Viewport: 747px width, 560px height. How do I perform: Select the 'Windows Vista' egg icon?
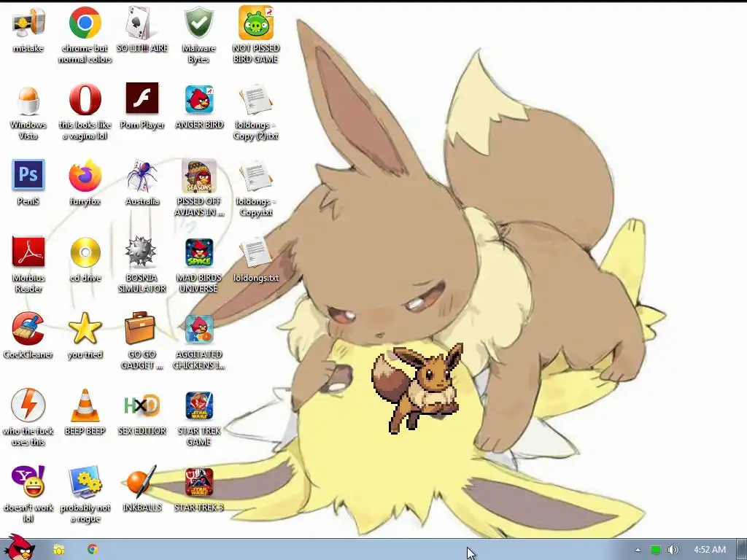pos(28,100)
